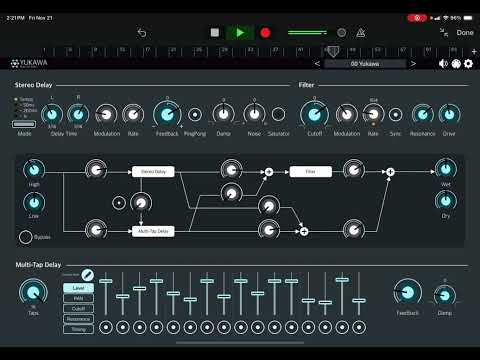Viewport: 480px width, 360px height.
Task: Click the pencil draw icon in Multi-Tap Delay
Action: pos(88,275)
